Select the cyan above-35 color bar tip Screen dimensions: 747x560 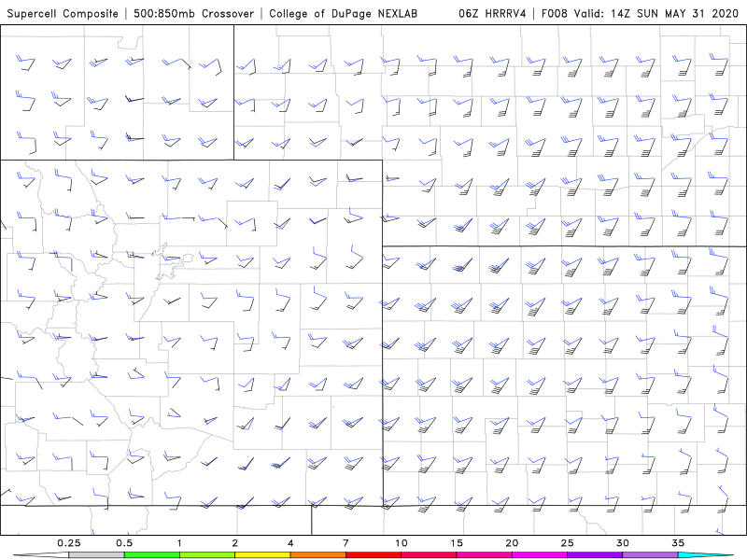pos(705,555)
